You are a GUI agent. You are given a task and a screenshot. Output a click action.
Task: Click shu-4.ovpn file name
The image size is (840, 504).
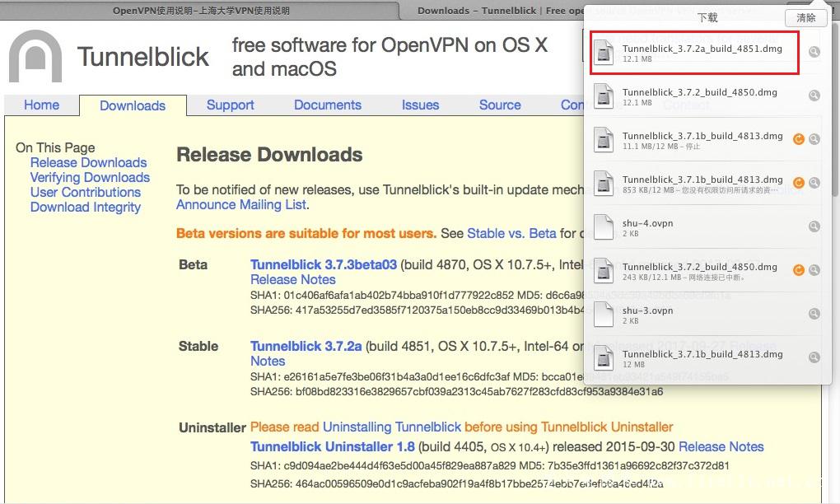tap(647, 223)
